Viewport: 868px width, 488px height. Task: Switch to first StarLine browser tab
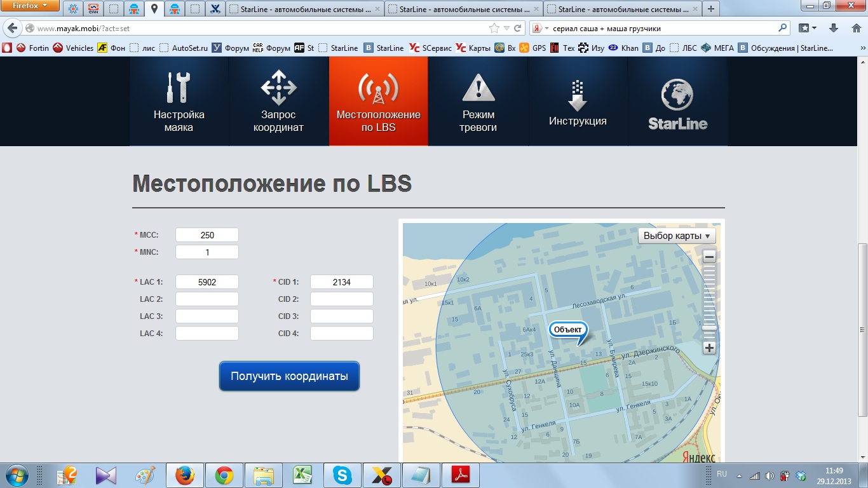[x=304, y=10]
